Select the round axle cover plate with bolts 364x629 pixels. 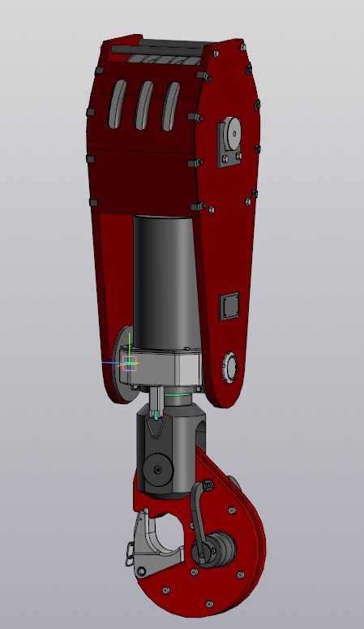[230, 143]
